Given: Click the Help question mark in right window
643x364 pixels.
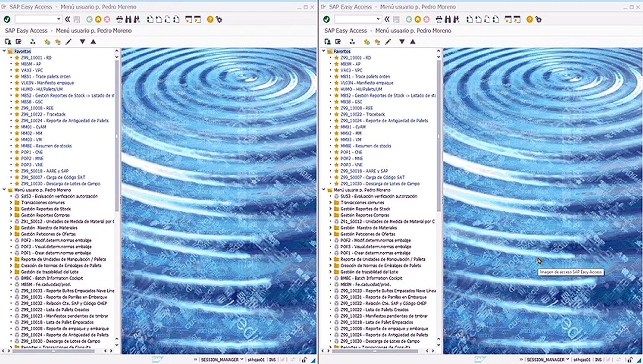Looking at the screenshot, I should click(529, 19).
